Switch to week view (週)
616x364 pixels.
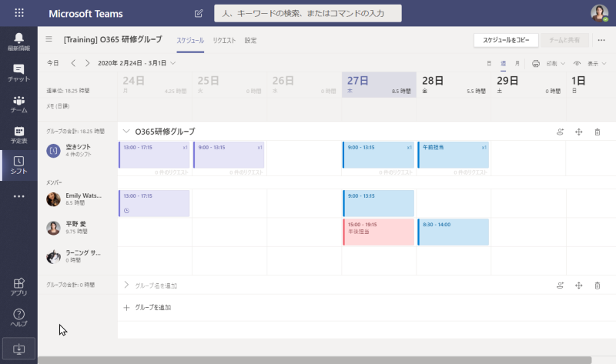[504, 63]
